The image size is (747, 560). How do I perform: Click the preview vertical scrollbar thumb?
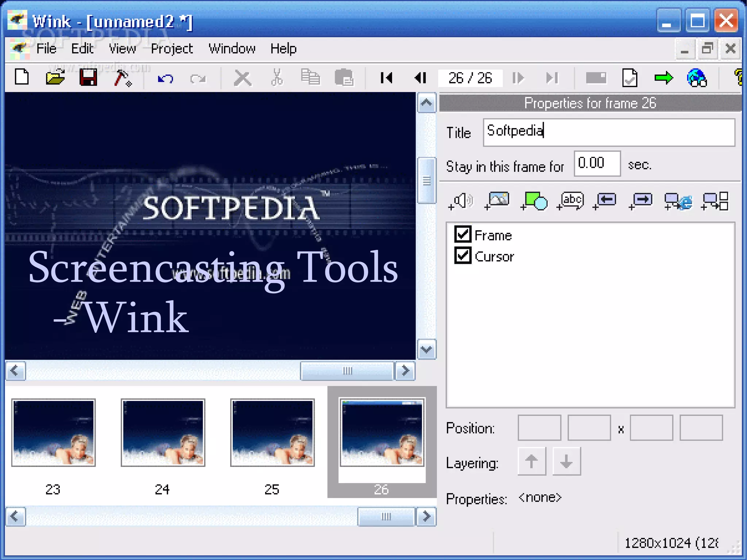(426, 180)
